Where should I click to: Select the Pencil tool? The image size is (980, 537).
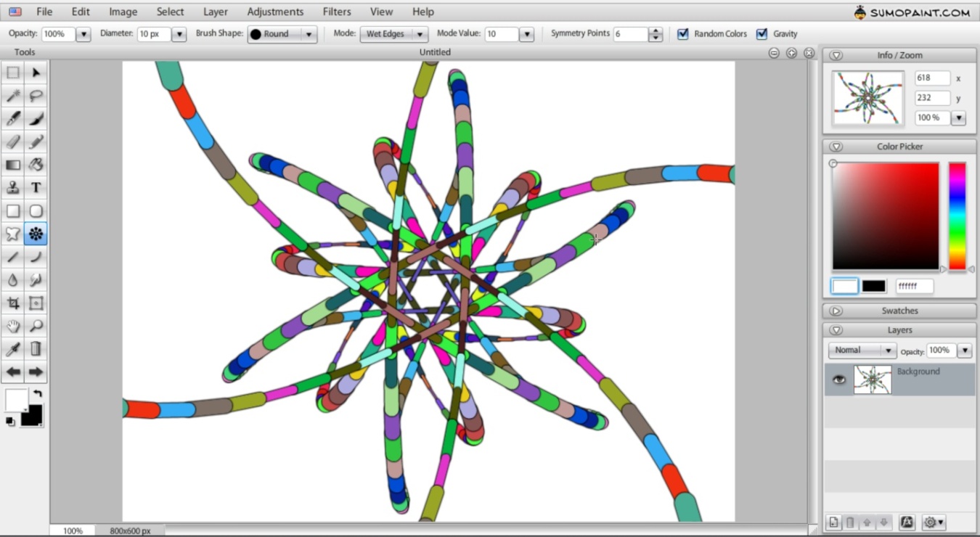click(x=36, y=142)
